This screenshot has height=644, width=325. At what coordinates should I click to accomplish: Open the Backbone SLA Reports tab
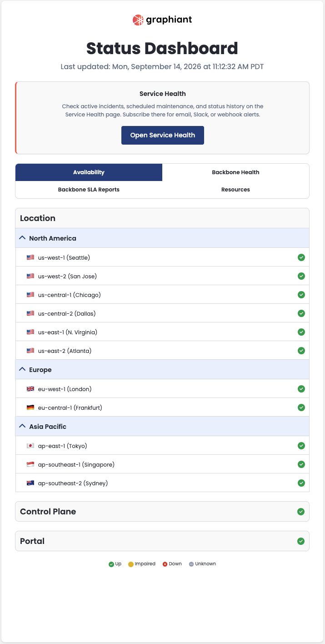tap(89, 190)
